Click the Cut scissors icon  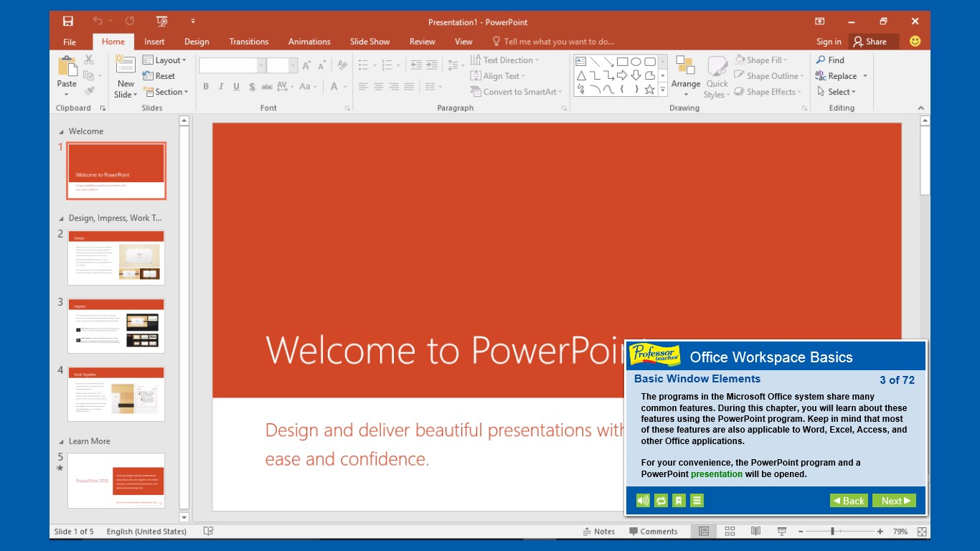(x=89, y=60)
